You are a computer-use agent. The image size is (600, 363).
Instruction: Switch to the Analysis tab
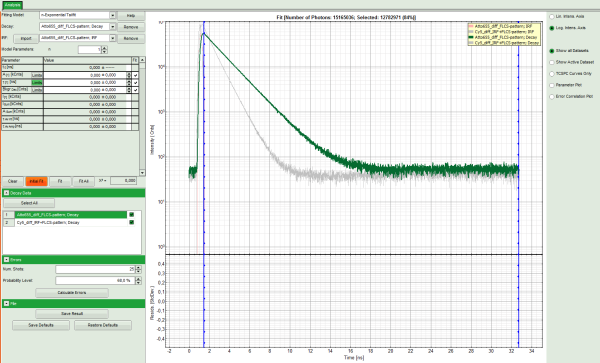(12, 5)
